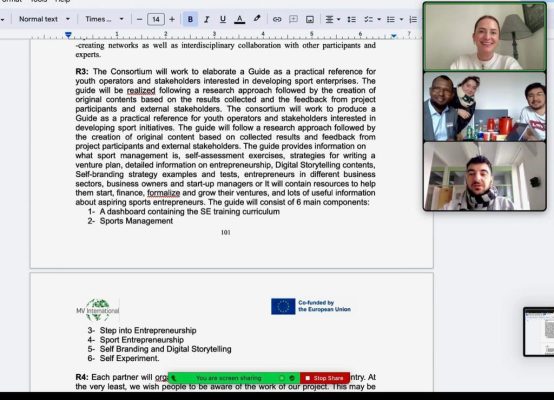Click the underlined word 'realized'
This screenshot has height=400, width=554.
point(141,90)
